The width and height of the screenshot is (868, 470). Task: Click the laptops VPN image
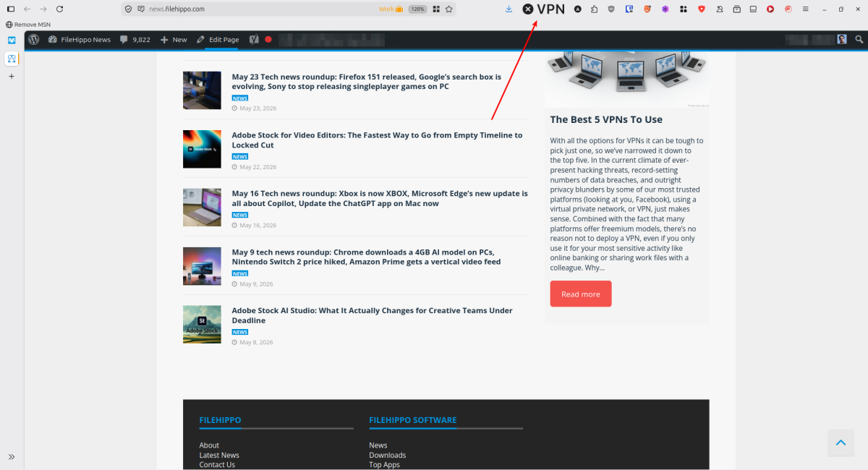click(627, 79)
